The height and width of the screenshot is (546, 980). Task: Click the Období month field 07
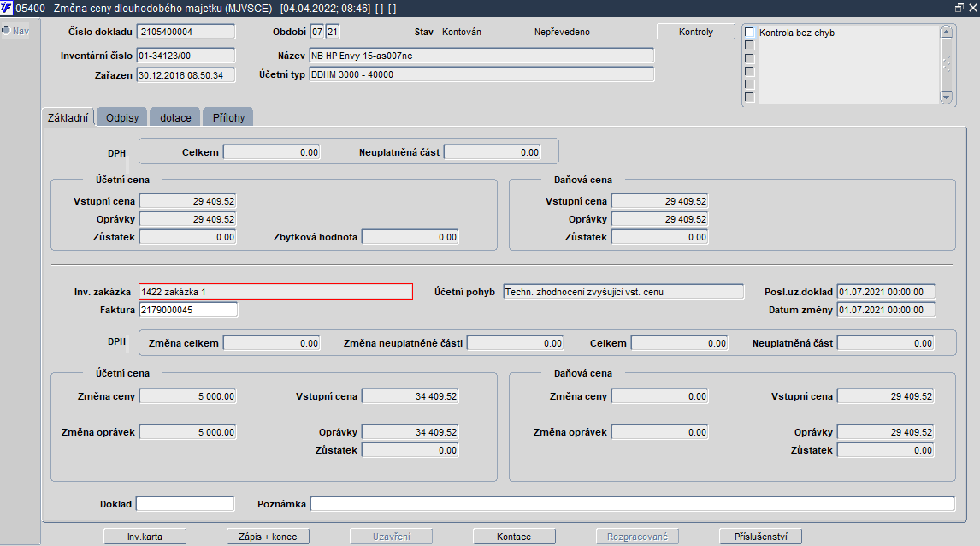pos(317,32)
